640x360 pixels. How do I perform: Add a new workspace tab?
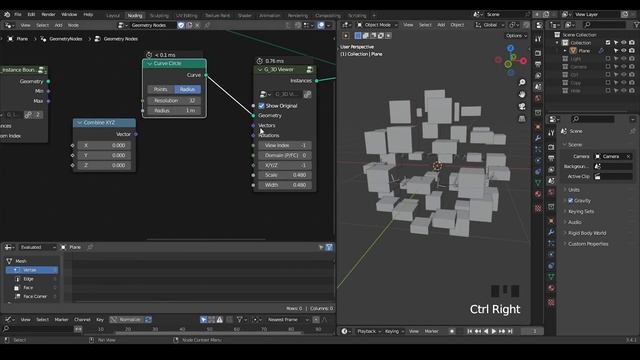pyautogui.click(x=373, y=16)
